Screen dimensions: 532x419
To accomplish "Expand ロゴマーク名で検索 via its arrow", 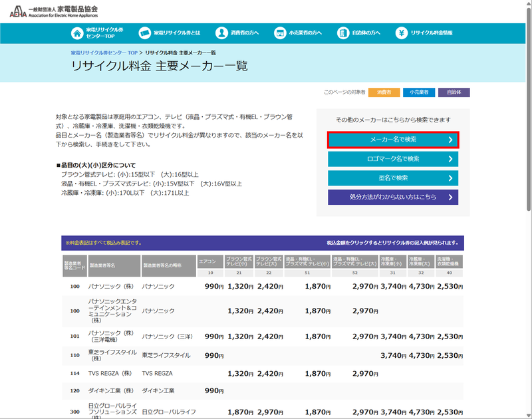I will point(450,159).
